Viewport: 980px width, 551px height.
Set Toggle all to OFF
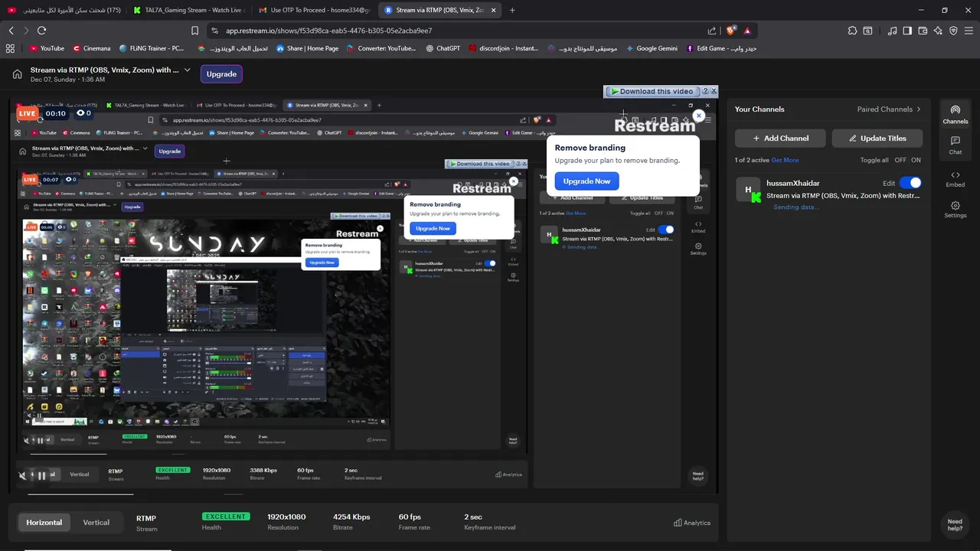tap(900, 160)
